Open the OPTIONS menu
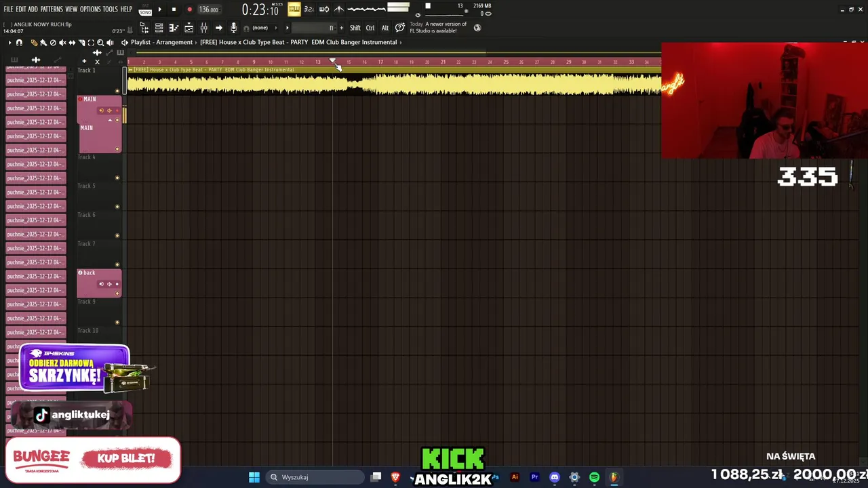Screen dimensions: 868x488 tap(90, 9)
